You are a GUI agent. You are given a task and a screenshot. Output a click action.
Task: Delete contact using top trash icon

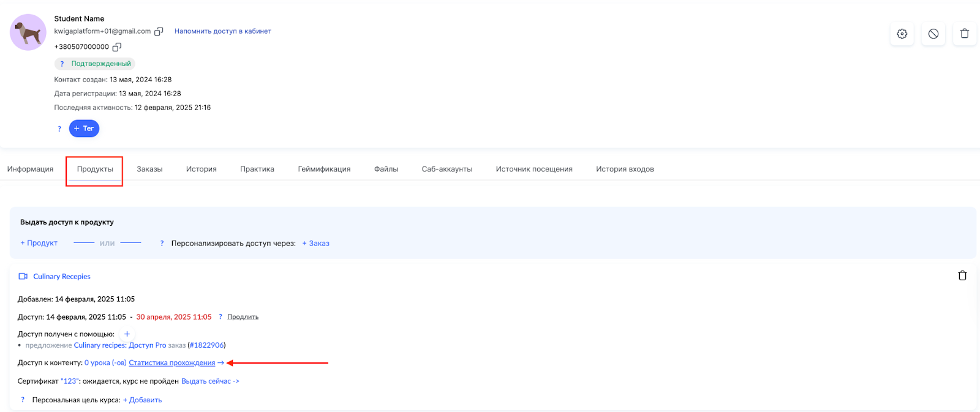click(964, 34)
